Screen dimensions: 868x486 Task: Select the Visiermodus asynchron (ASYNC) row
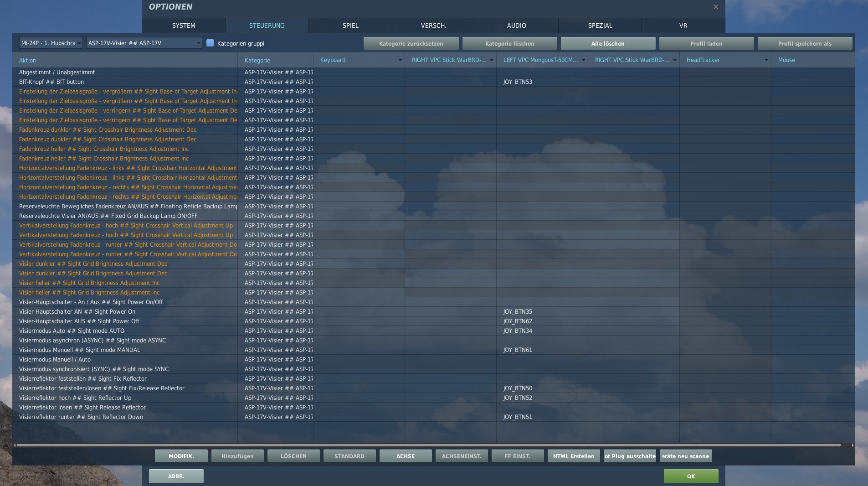[x=433, y=341]
